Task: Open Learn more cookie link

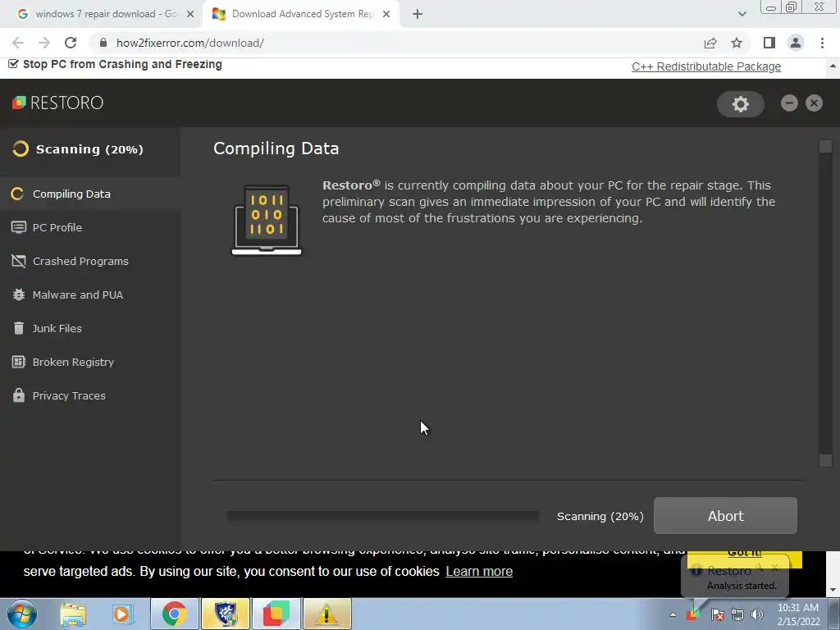Action: click(x=479, y=572)
